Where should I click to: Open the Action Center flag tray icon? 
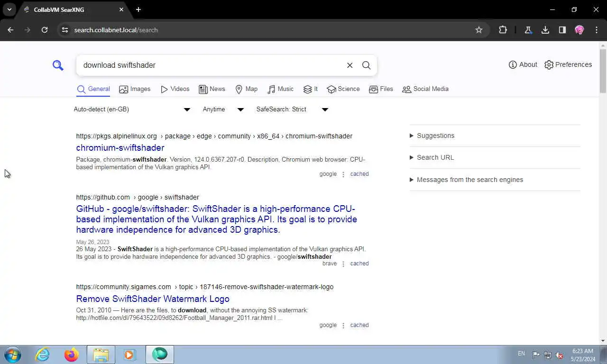(536, 355)
